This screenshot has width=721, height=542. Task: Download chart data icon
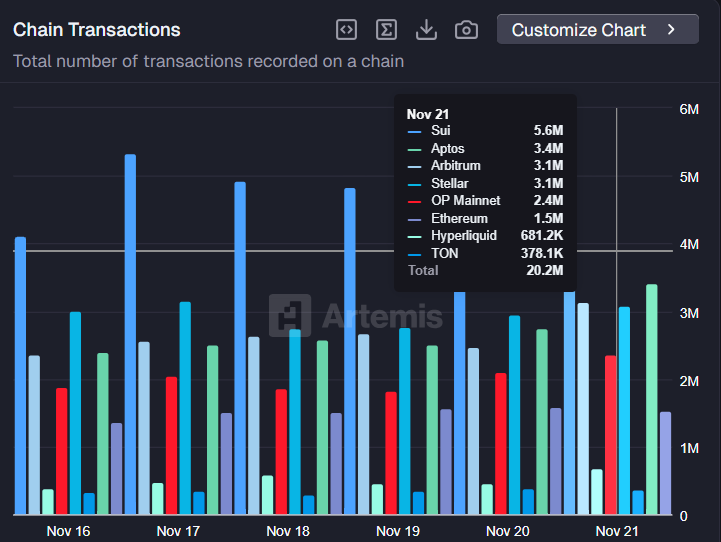426,30
